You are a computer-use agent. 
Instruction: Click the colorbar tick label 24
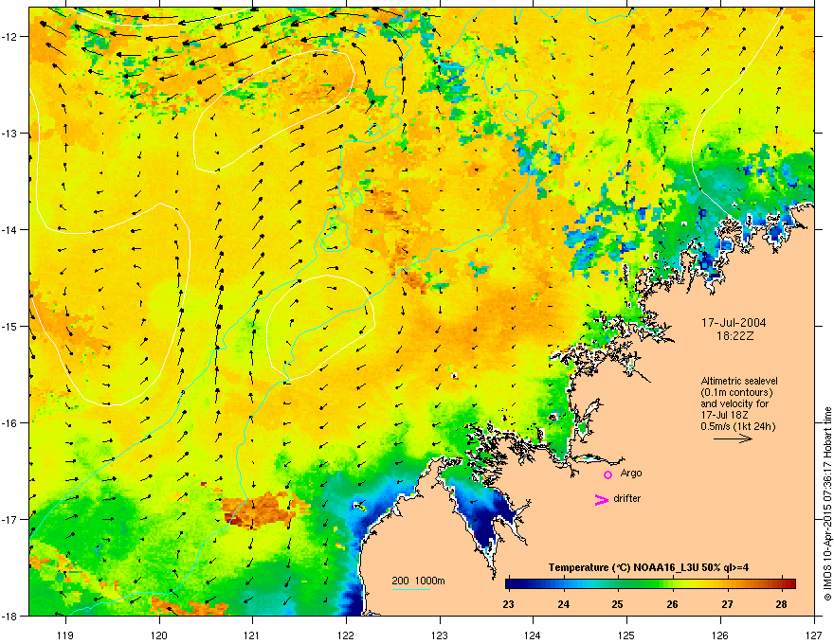[563, 604]
